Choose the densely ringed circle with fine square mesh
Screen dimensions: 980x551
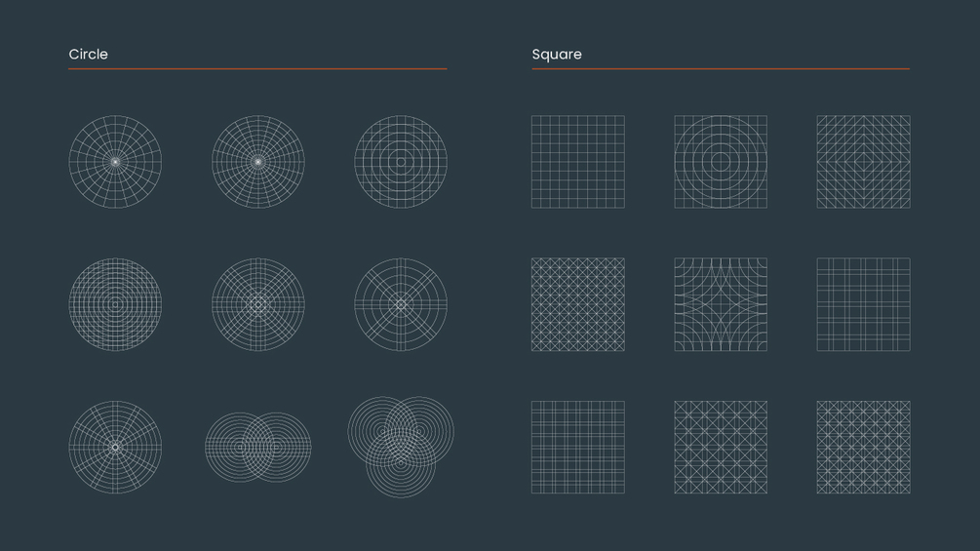pyautogui.click(x=115, y=304)
